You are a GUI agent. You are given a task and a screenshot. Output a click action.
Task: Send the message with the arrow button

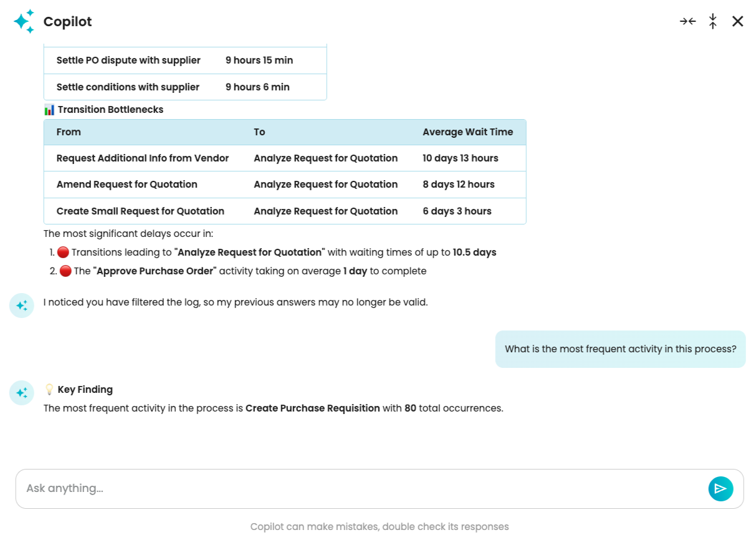pyautogui.click(x=720, y=488)
